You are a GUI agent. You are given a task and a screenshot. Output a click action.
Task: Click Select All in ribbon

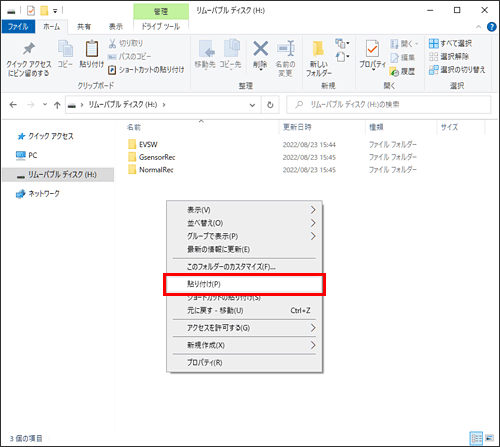click(x=450, y=43)
